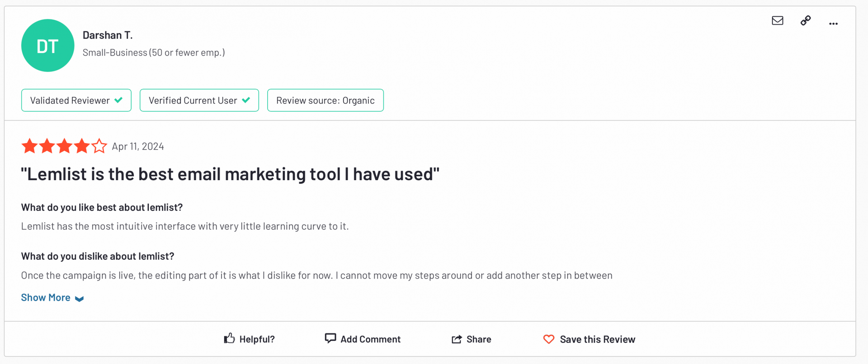Screen dimensions: 868x364
Task: Open the three-dot more options menu
Action: pyautogui.click(x=833, y=23)
